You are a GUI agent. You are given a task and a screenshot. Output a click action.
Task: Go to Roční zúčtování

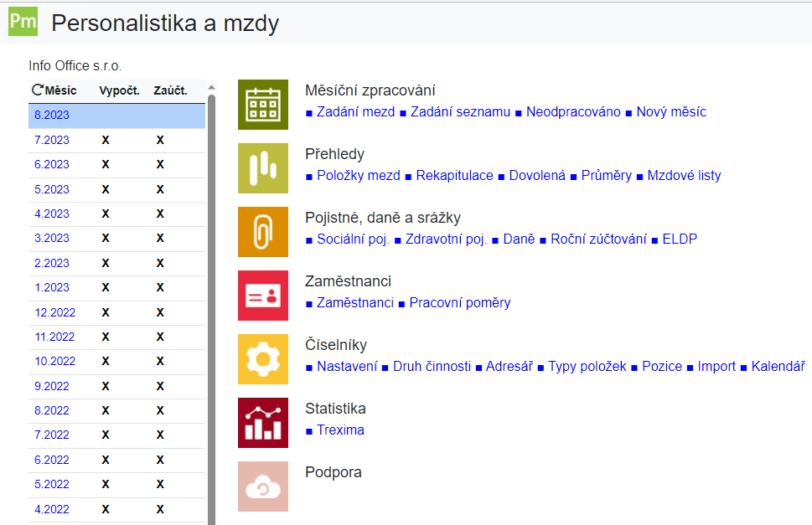(x=598, y=239)
